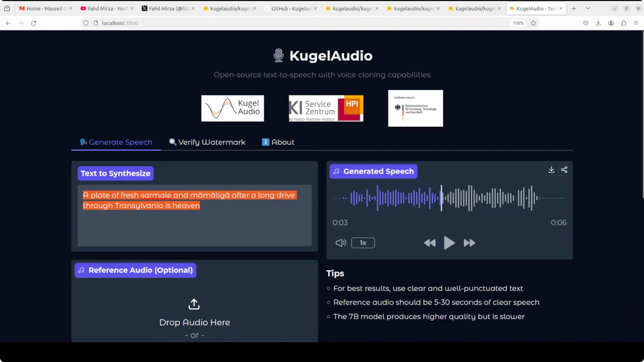
Task: Open the browser downloads panel
Action: click(x=598, y=23)
